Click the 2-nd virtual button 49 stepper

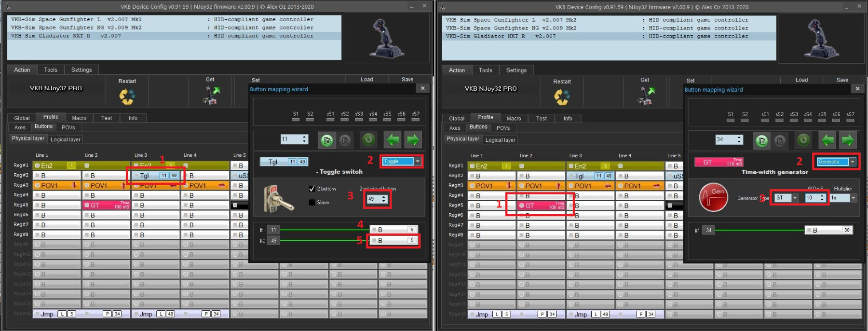click(x=377, y=199)
